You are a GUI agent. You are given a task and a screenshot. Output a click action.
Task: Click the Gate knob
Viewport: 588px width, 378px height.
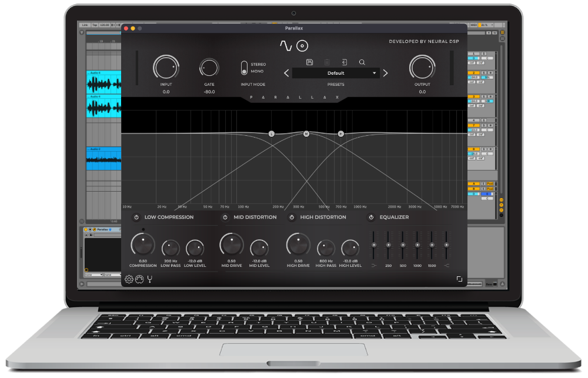point(209,68)
